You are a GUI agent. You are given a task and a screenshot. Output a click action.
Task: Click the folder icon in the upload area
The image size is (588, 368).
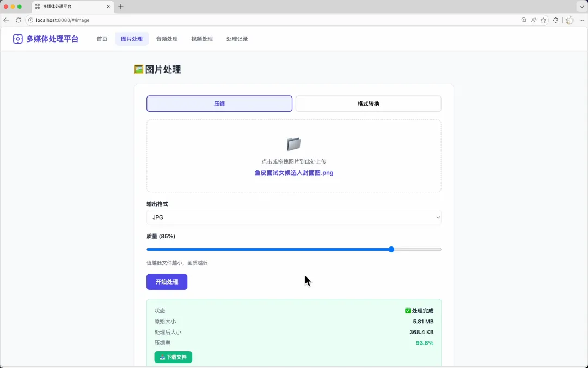tap(294, 144)
